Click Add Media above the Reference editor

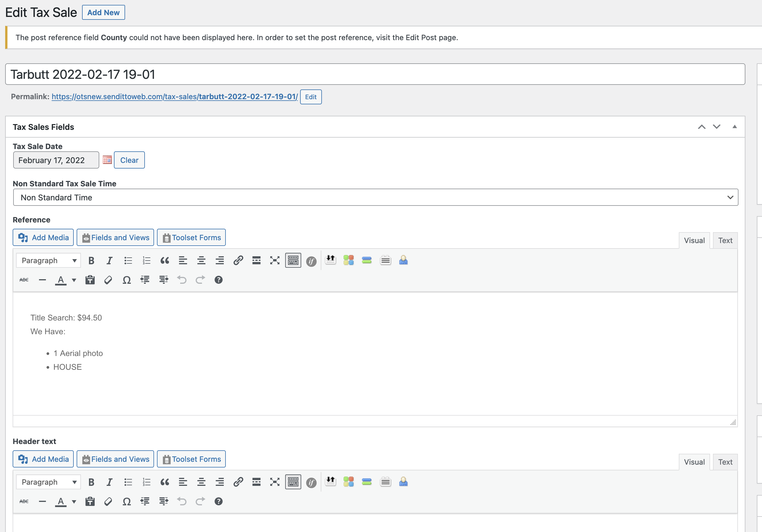click(43, 237)
